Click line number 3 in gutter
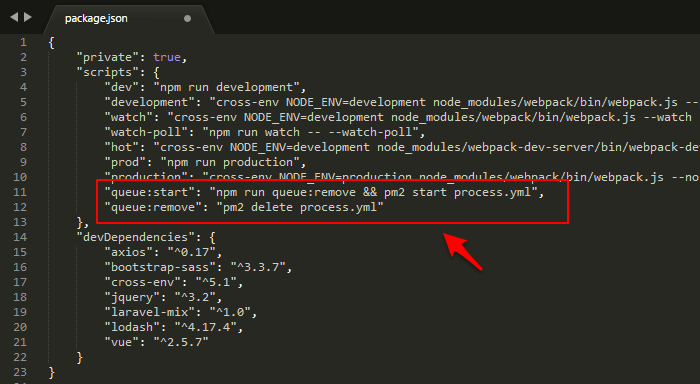This screenshot has width=700, height=384. (x=23, y=72)
